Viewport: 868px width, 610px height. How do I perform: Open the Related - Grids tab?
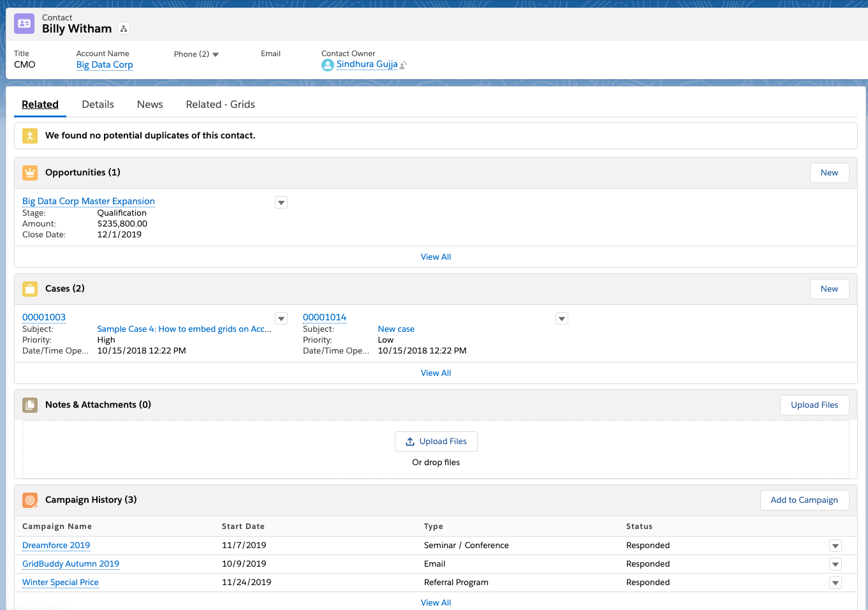tap(221, 105)
